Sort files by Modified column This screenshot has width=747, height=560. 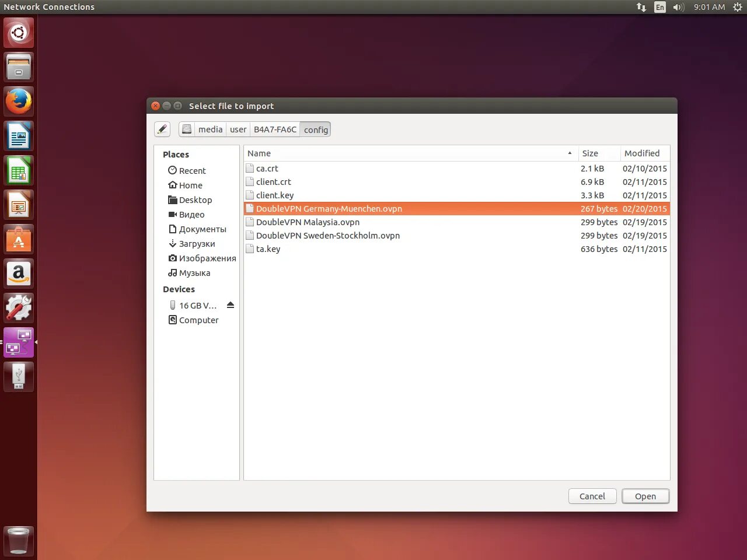[x=645, y=153]
